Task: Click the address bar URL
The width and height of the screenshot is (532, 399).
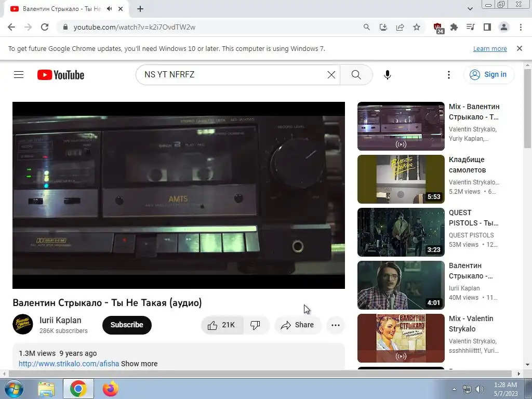Action: click(135, 27)
